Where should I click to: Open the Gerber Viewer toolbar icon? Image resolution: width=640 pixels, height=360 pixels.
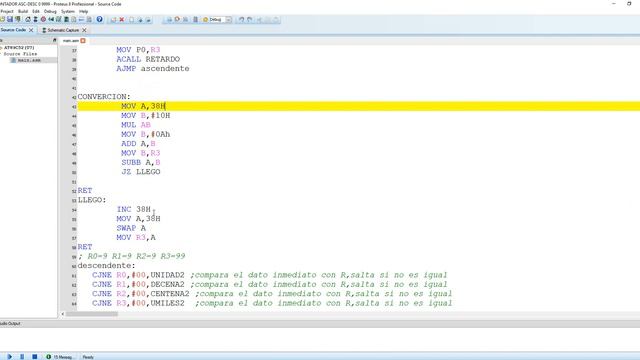[58, 19]
